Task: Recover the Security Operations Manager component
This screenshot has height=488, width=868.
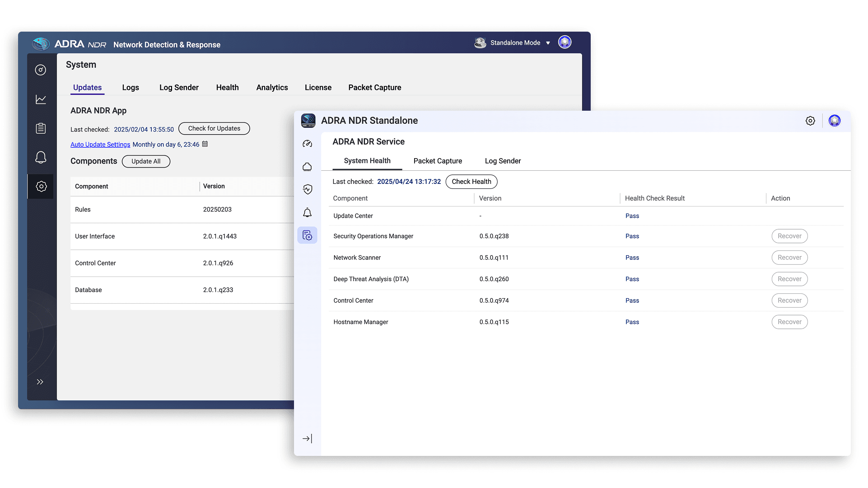Action: tap(789, 236)
